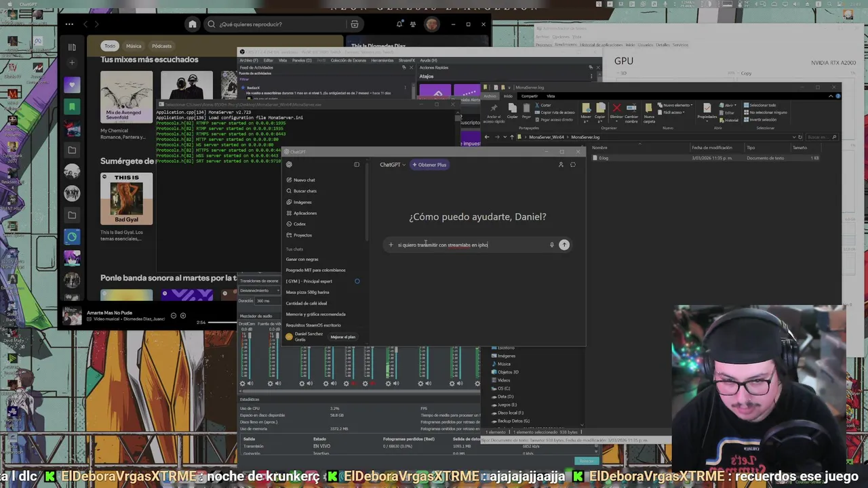
Task: Click Mejorar el plan button
Action: pos(343,337)
